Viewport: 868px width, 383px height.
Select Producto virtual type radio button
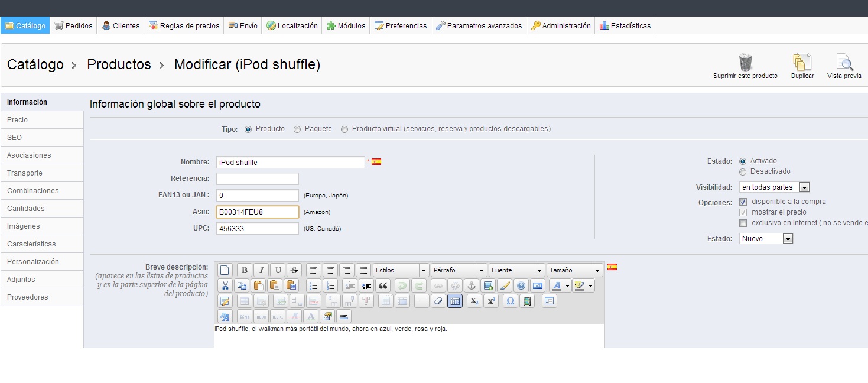(344, 129)
